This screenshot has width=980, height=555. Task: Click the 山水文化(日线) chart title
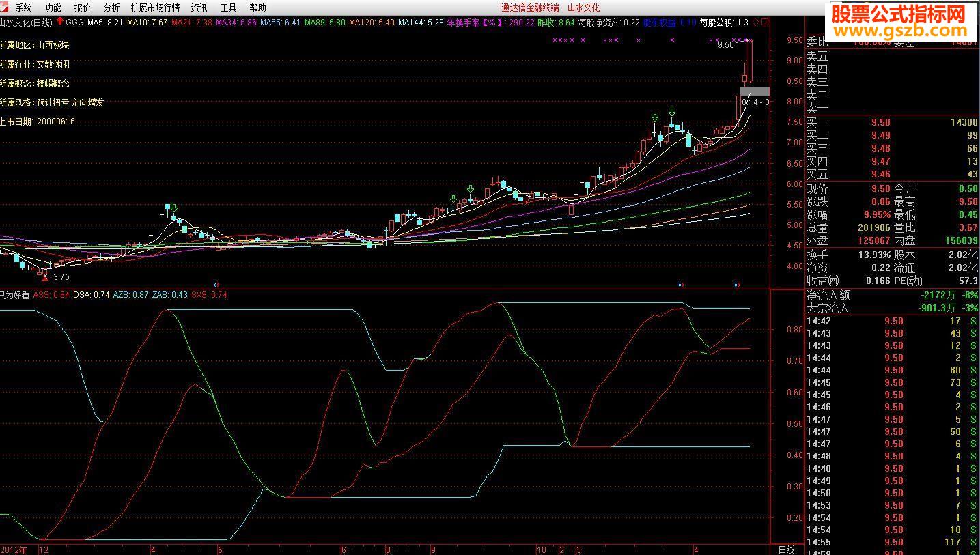coord(26,22)
